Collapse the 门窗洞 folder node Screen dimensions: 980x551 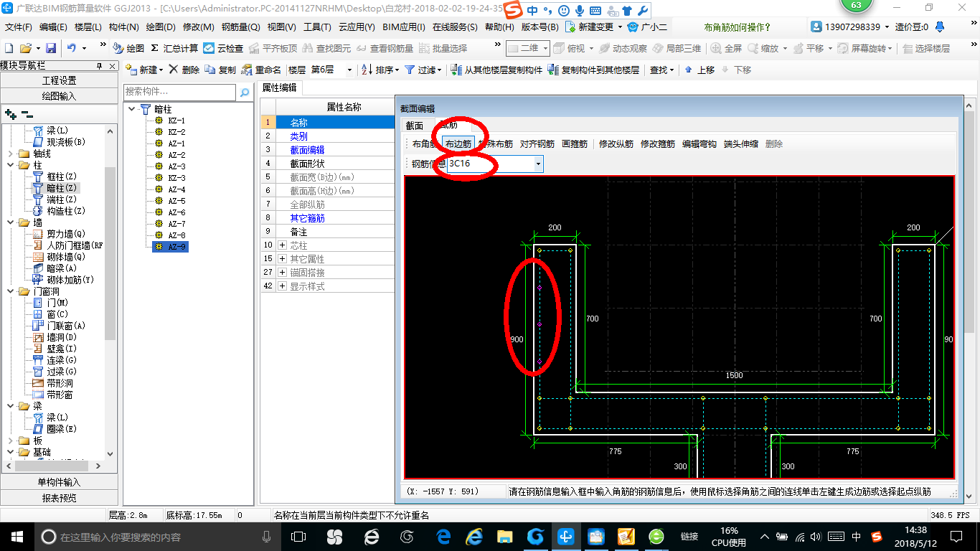(9, 291)
